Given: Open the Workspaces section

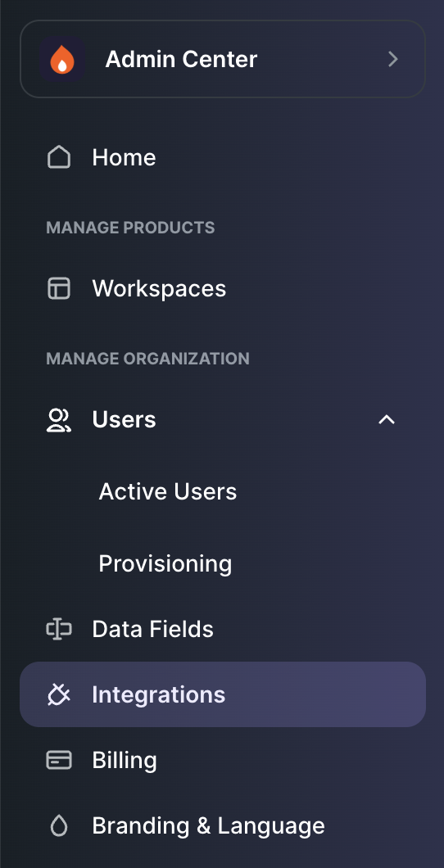Looking at the screenshot, I should coord(159,288).
